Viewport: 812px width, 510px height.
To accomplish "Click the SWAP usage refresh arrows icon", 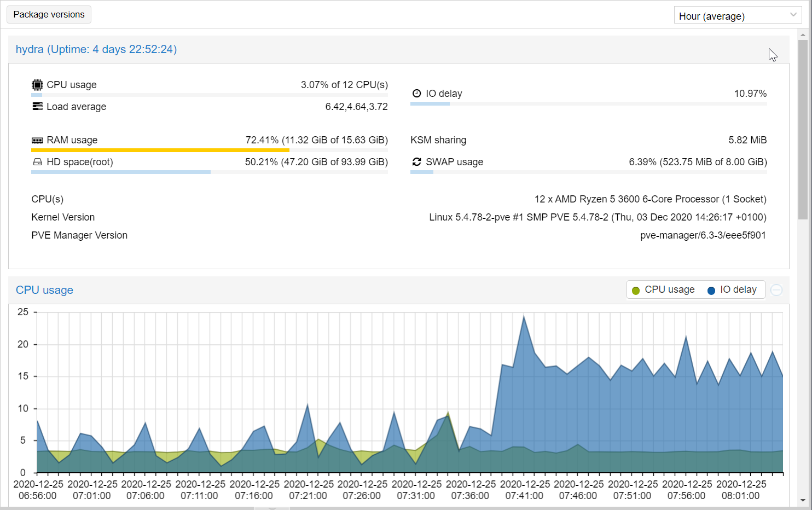I will coord(416,161).
